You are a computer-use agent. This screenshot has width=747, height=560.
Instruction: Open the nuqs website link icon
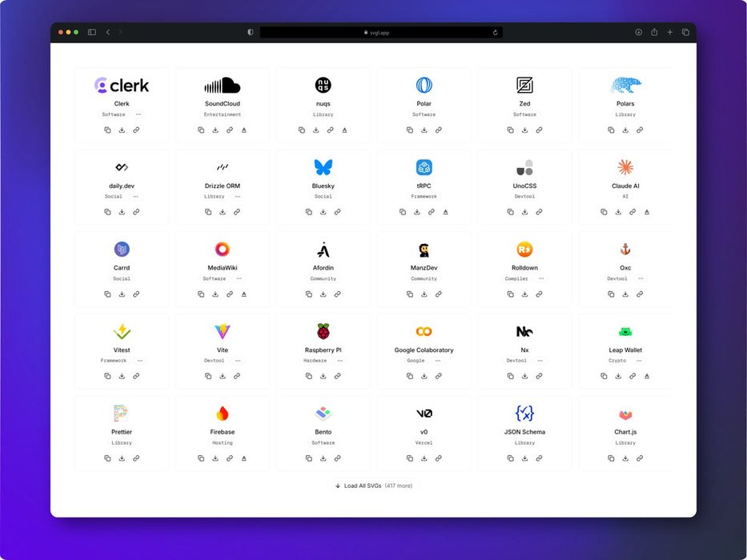tap(330, 130)
